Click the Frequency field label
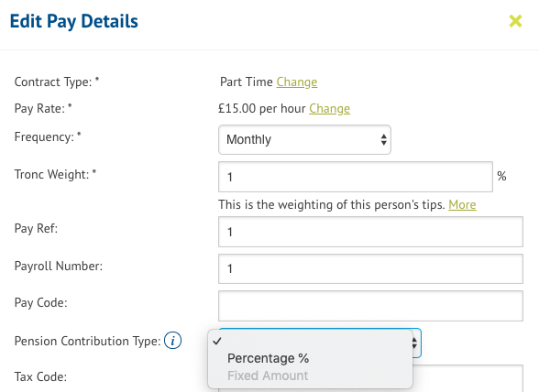 pyautogui.click(x=48, y=137)
